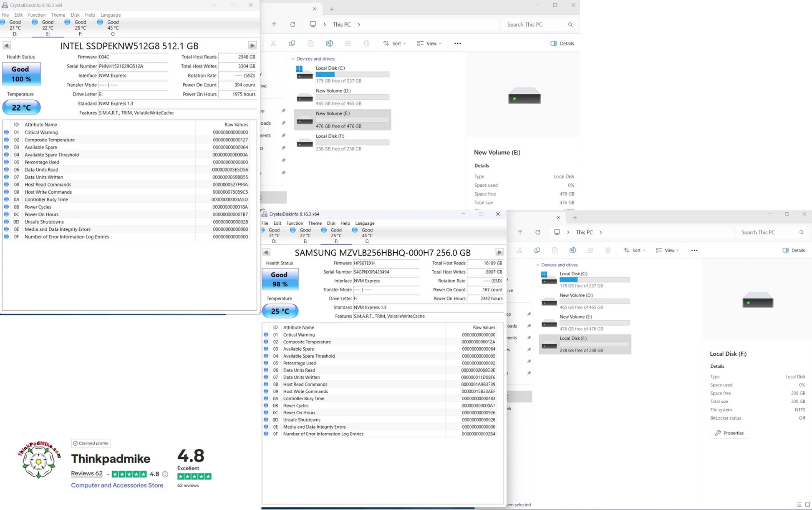The image size is (812, 510).
Task: Click Delete trash icon in upper Explorer toolbar
Action: pos(366,43)
